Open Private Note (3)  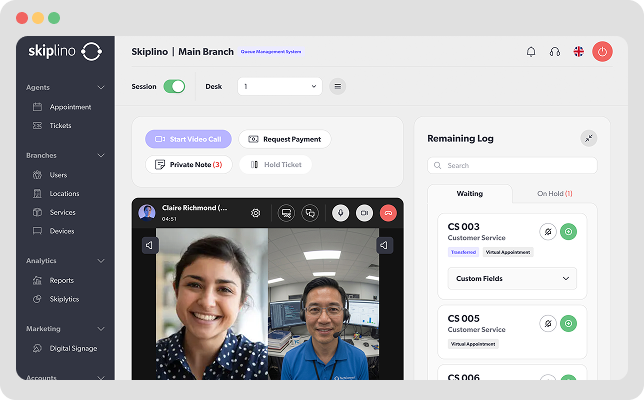(x=189, y=165)
